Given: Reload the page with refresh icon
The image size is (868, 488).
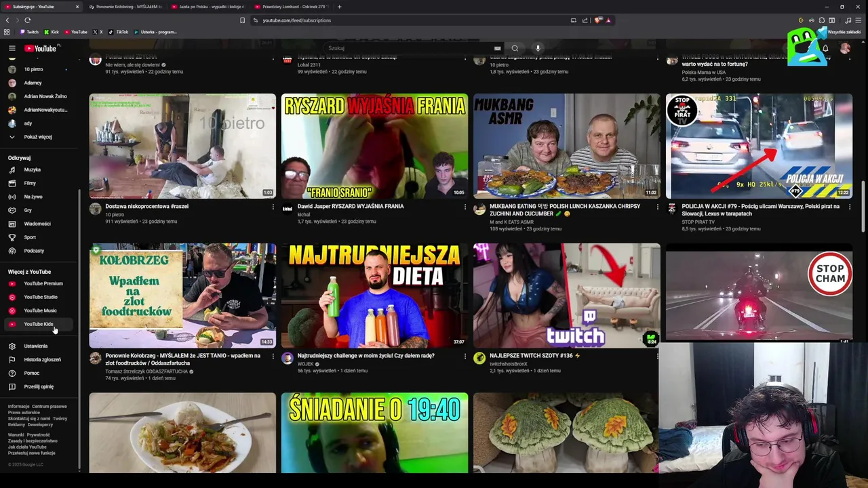Looking at the screenshot, I should tap(27, 20).
